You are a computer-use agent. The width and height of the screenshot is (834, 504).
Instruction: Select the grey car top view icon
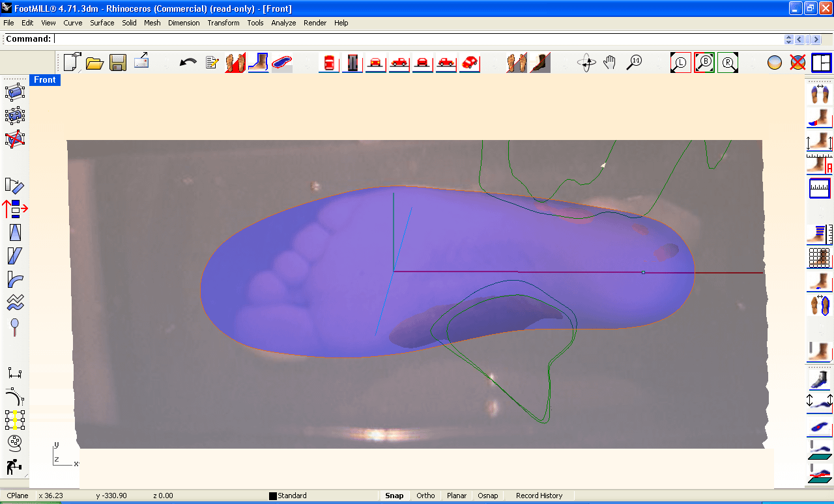click(x=352, y=63)
